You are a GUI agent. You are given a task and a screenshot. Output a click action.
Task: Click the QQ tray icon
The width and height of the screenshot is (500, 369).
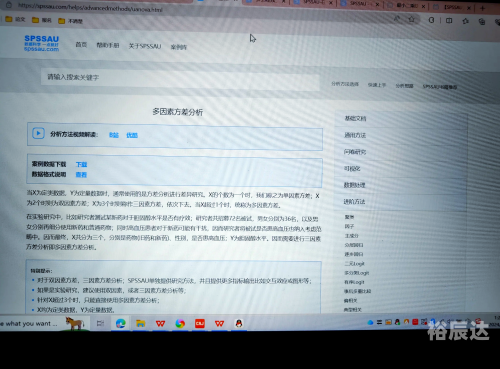tap(397, 322)
